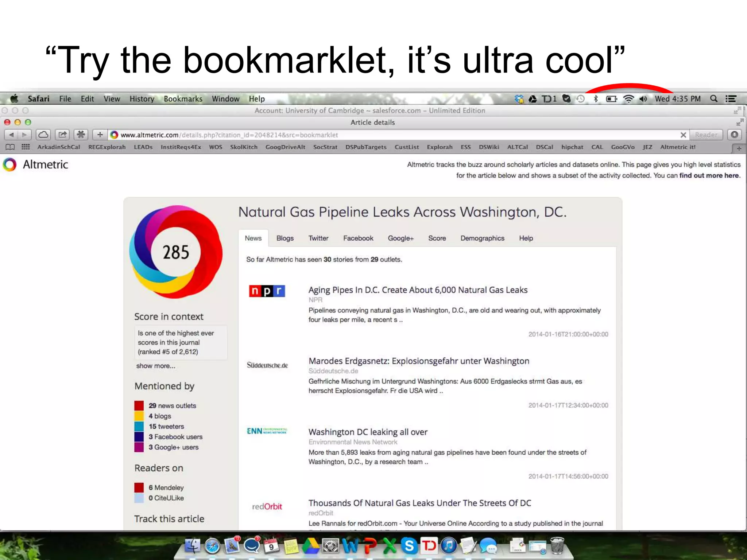
Task: Click the plus add bookmark toolbar button
Action: (100, 135)
